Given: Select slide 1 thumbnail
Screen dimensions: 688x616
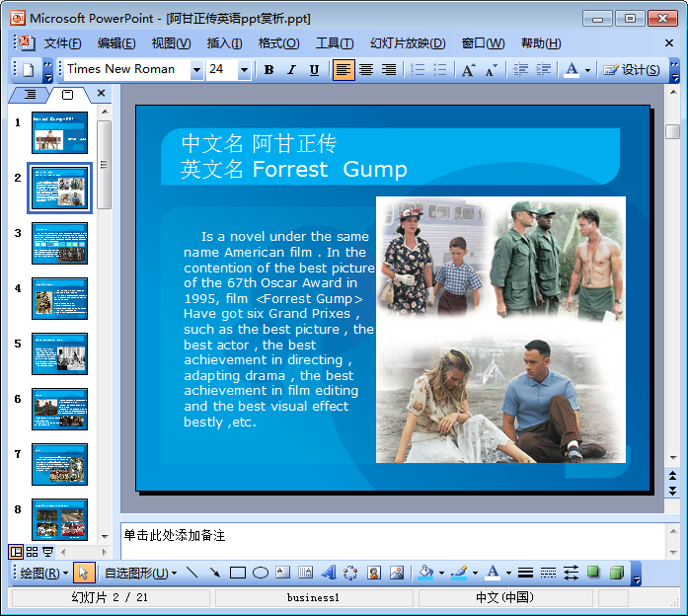Looking at the screenshot, I should [x=59, y=132].
